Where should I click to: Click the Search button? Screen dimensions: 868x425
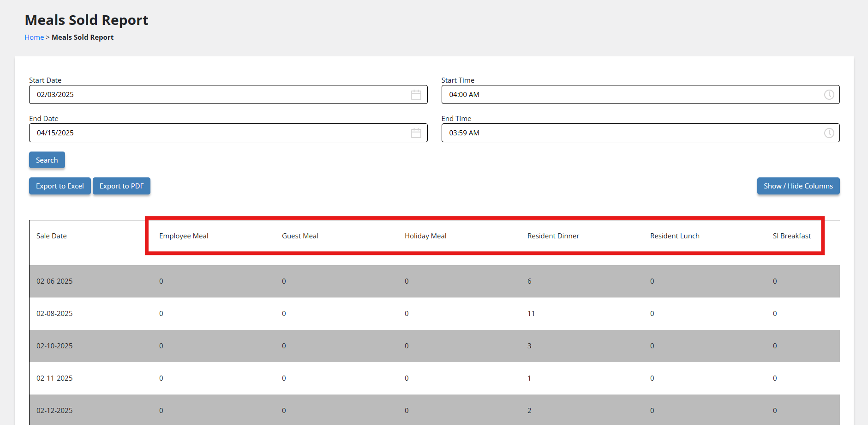pos(47,160)
